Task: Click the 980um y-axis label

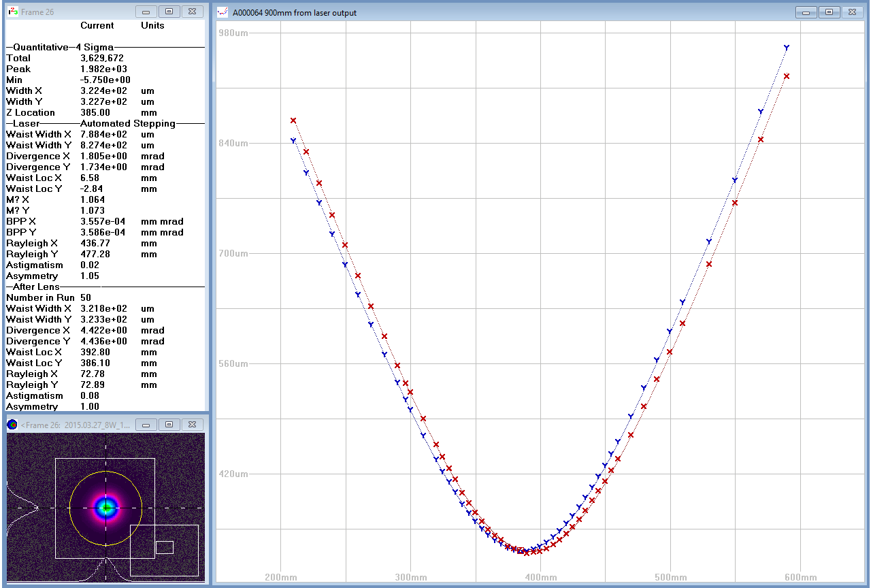Action: 233,33
